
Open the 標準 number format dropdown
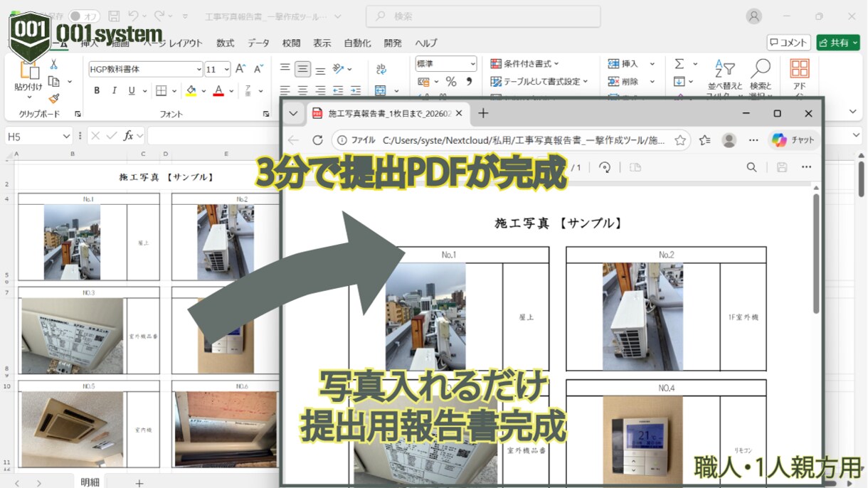[472, 64]
